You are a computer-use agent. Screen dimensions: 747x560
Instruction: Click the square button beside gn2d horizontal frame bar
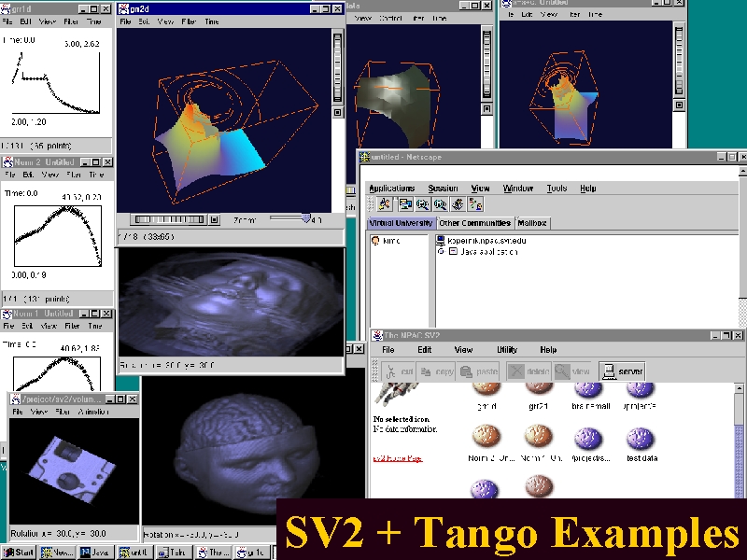point(215,219)
